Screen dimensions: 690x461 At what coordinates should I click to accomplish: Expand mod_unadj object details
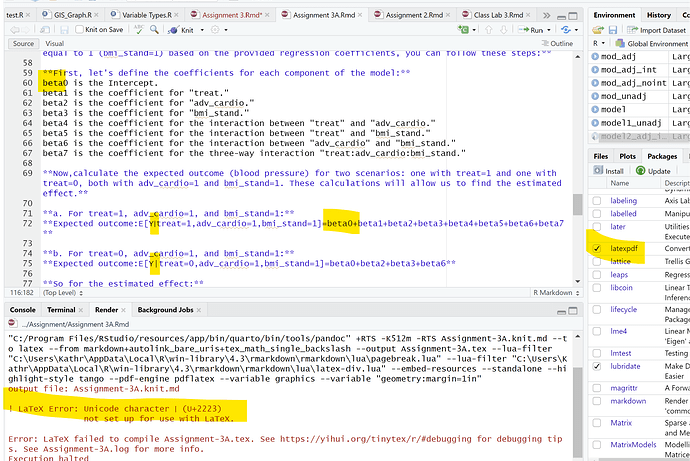click(595, 96)
